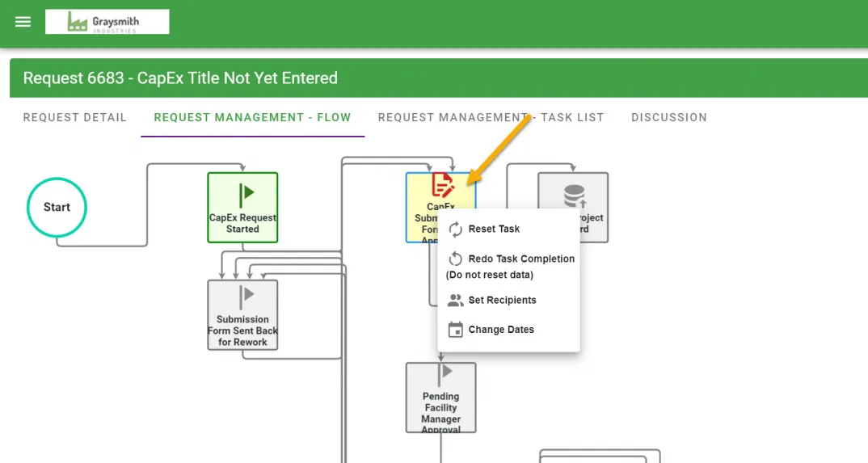Click the gray flag on Submission Form Sent Back
868x463 pixels.
pyautogui.click(x=246, y=295)
